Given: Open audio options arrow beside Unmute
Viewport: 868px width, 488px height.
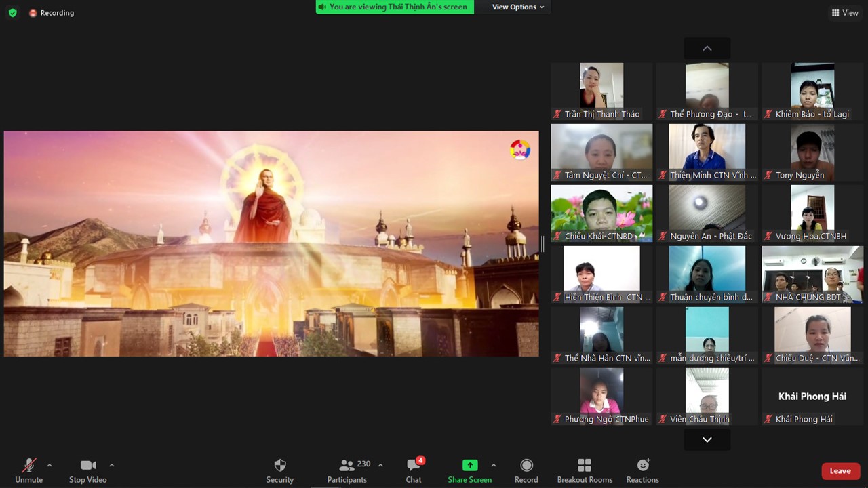Looking at the screenshot, I should click(x=50, y=465).
